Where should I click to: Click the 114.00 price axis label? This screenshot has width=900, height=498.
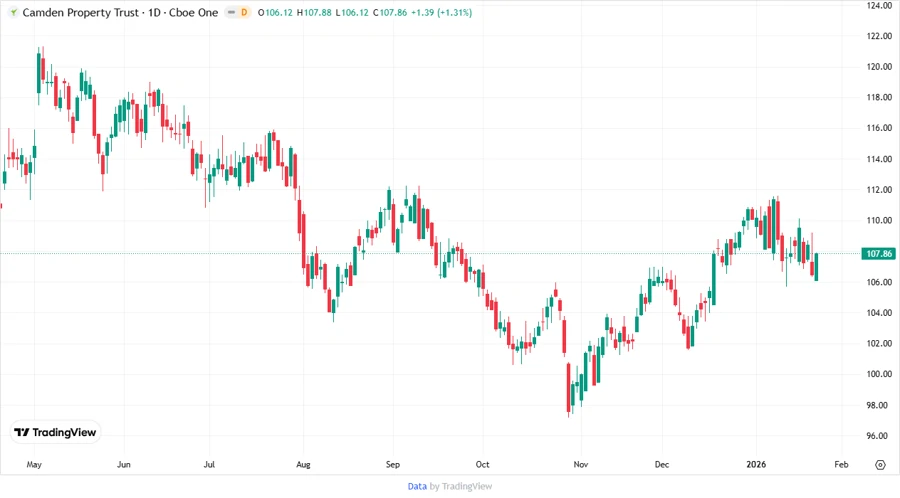click(x=879, y=159)
